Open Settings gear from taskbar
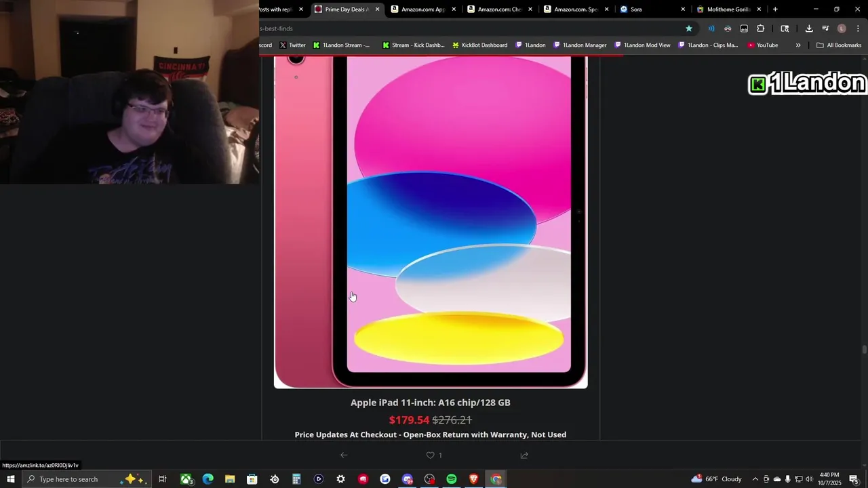Viewport: 868px width, 488px height. (340, 479)
